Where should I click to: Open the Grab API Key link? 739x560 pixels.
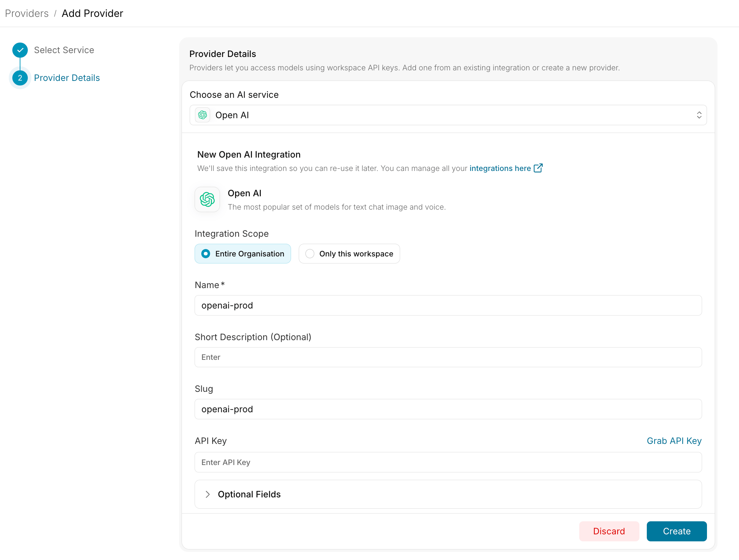click(x=674, y=441)
